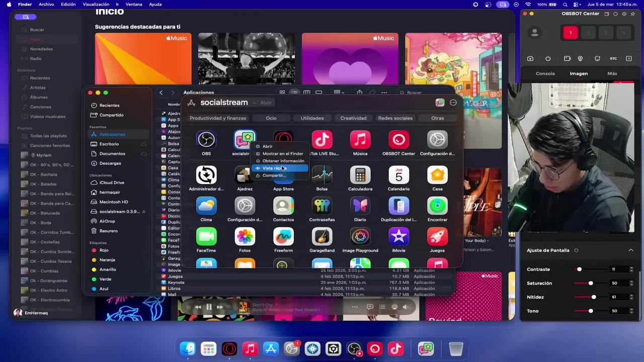Image resolution: width=644 pixels, height=362 pixels.
Task: Filter apps by Creatividad category
Action: [x=353, y=118]
